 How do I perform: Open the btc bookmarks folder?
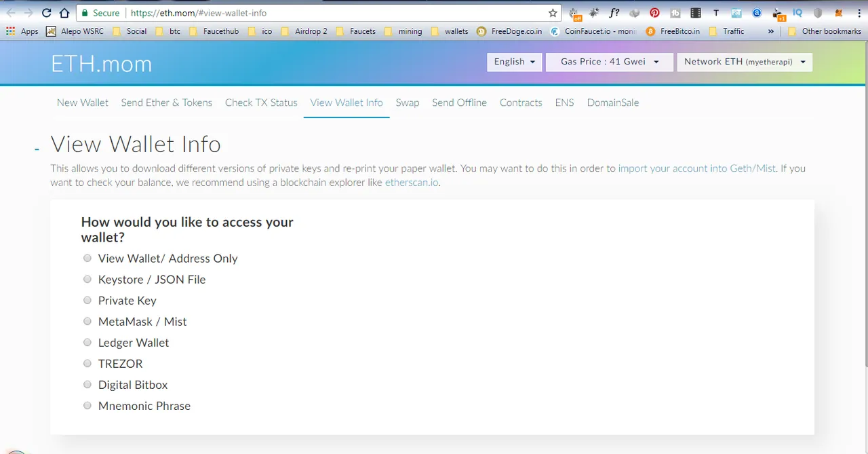coord(168,31)
